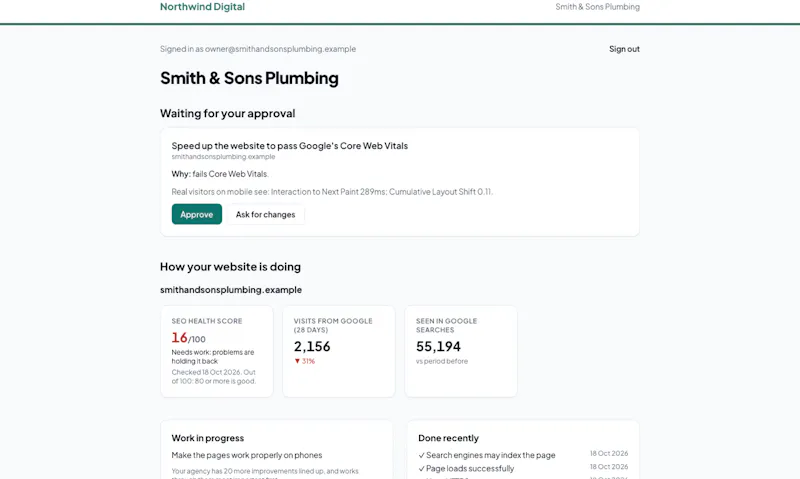The height and width of the screenshot is (479, 800).
Task: Open the Northwind Digital logo link
Action: [x=203, y=7]
